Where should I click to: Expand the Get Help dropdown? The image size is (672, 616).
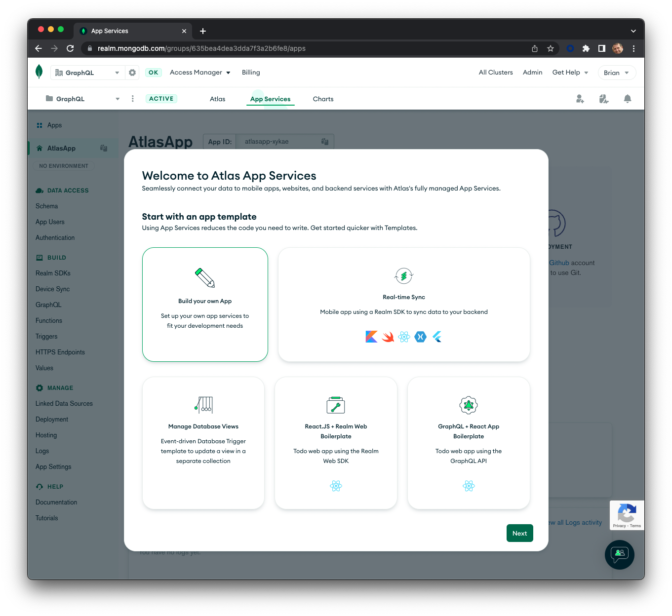[570, 73]
